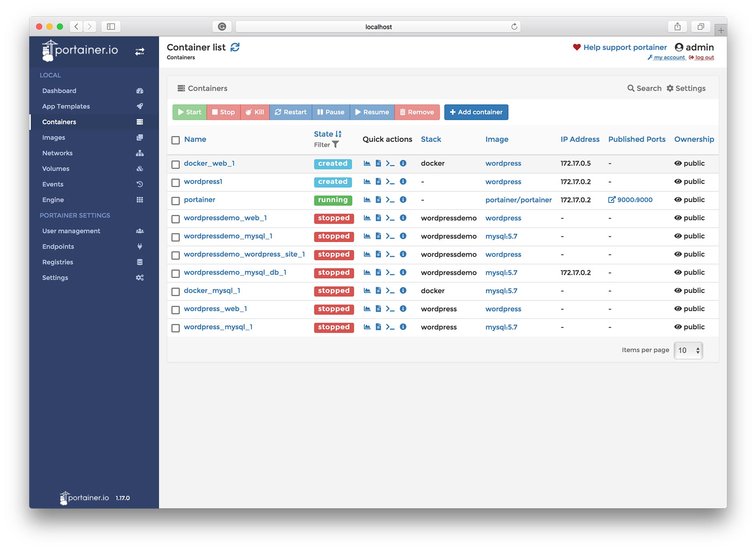
Task: Check the docker_web_1 row checkbox
Action: tap(176, 165)
